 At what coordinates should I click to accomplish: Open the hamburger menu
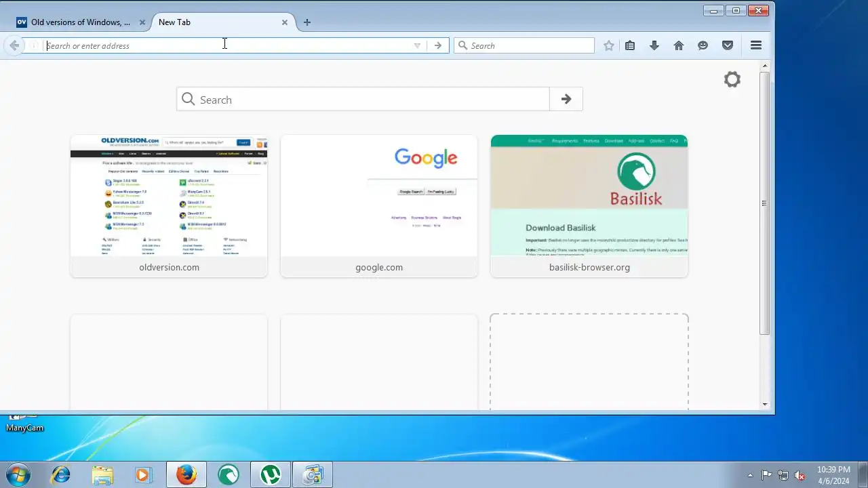point(756,45)
